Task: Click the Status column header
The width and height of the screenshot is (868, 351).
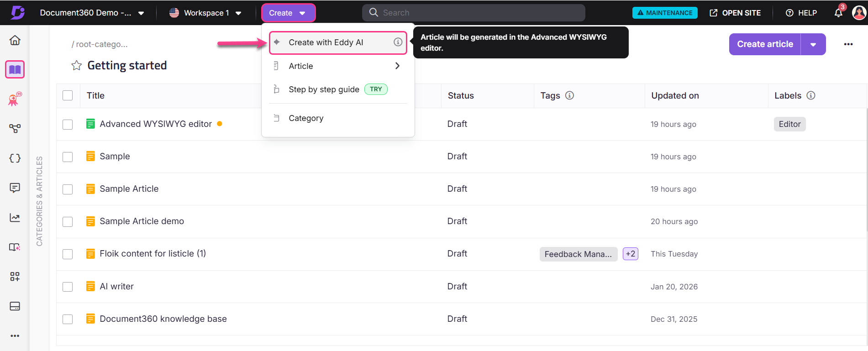Action: pyautogui.click(x=461, y=95)
